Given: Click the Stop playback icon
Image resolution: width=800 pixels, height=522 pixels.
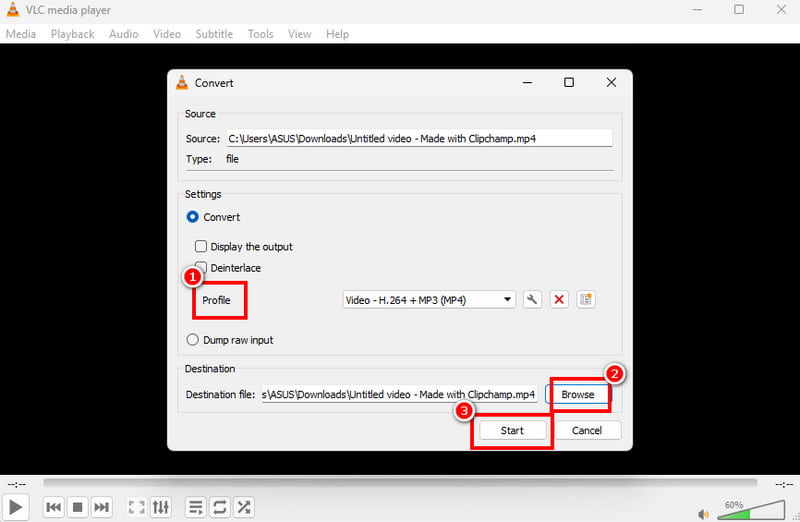Looking at the screenshot, I should (78, 507).
